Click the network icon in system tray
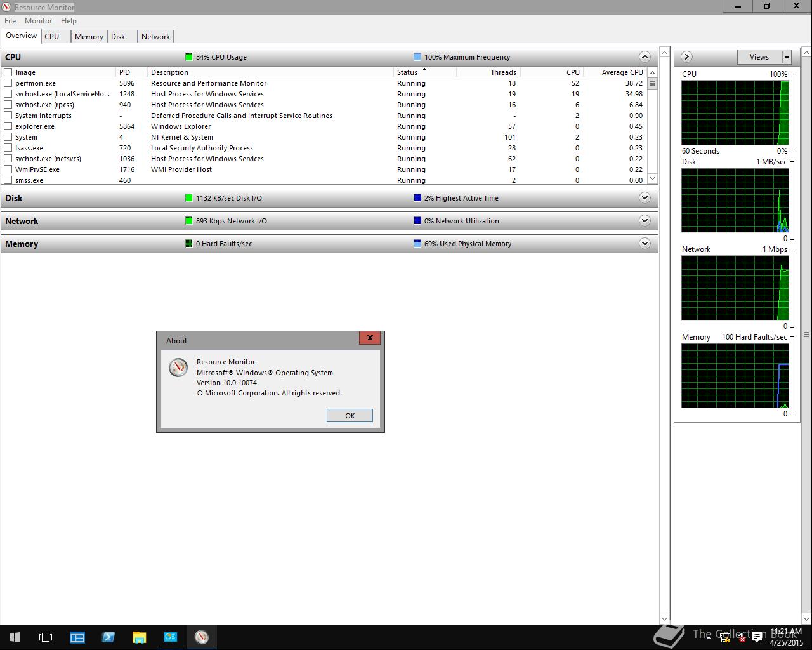This screenshot has height=650, width=812. coord(725,637)
